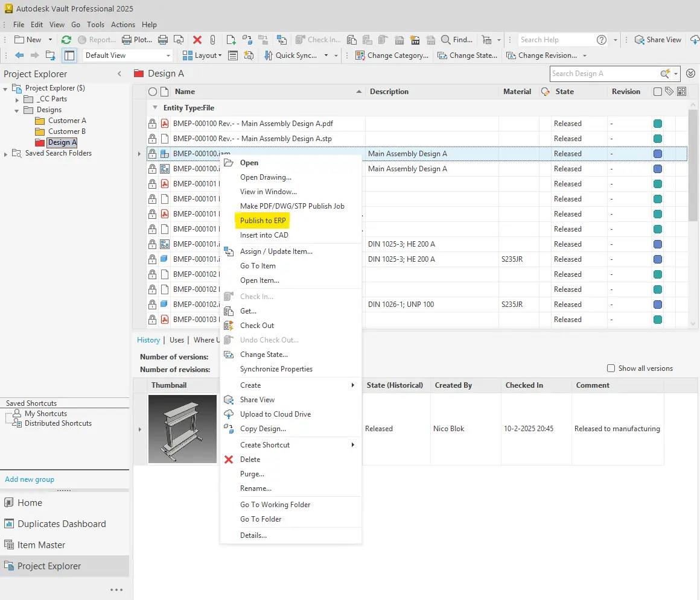Click the red Design A folder icon in tree
The width and height of the screenshot is (700, 600).
point(40,142)
